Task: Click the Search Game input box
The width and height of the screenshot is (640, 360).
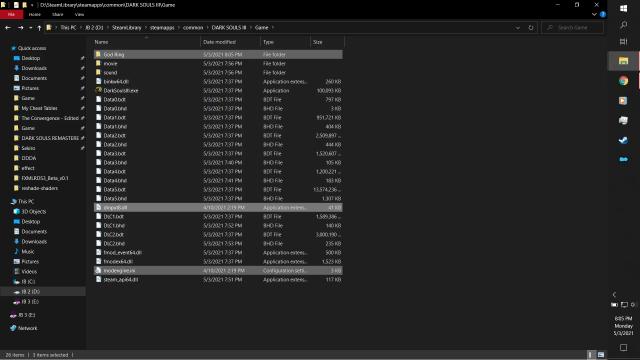Action: (573, 28)
